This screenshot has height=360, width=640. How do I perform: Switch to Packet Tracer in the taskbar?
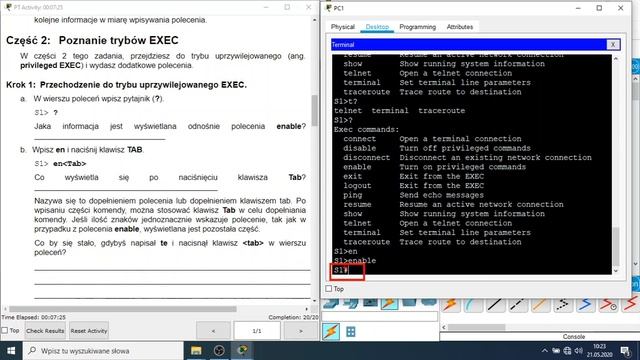click(x=242, y=351)
